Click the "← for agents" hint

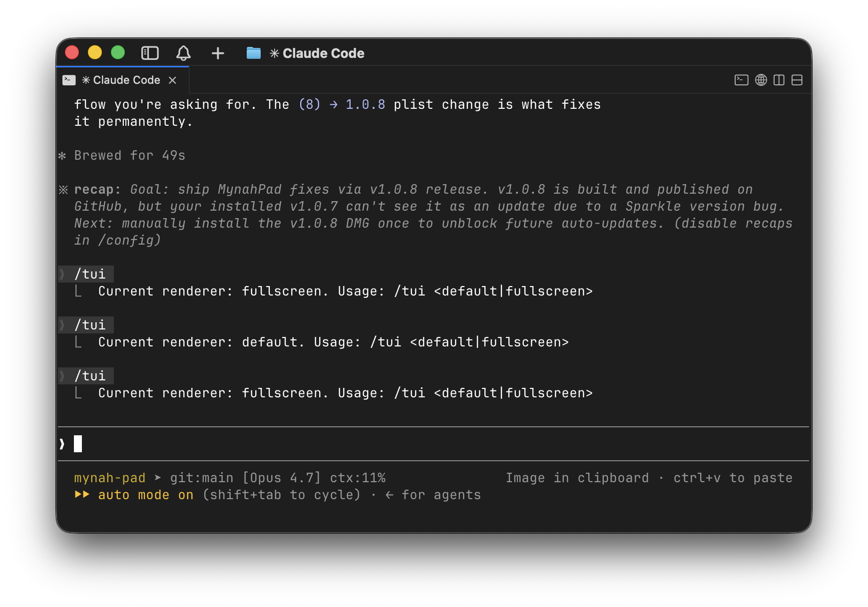[433, 495]
